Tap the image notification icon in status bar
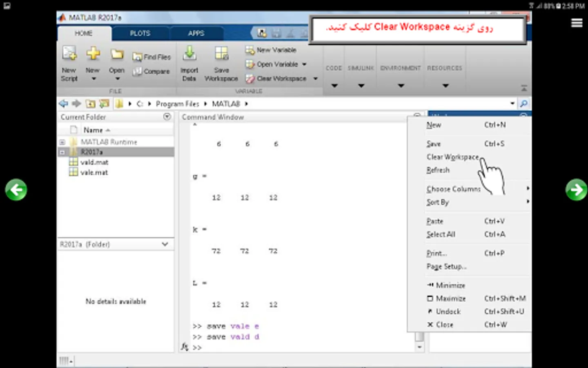588x368 pixels. pyautogui.click(x=7, y=6)
